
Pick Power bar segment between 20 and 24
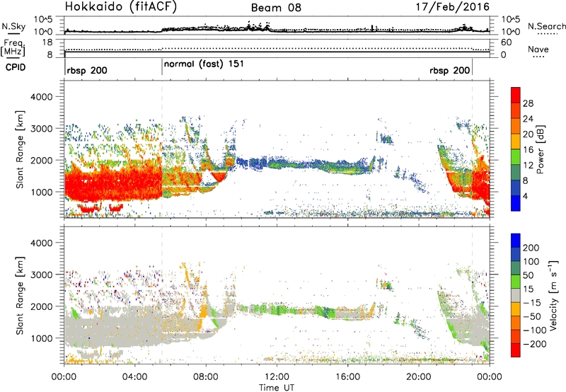point(516,126)
